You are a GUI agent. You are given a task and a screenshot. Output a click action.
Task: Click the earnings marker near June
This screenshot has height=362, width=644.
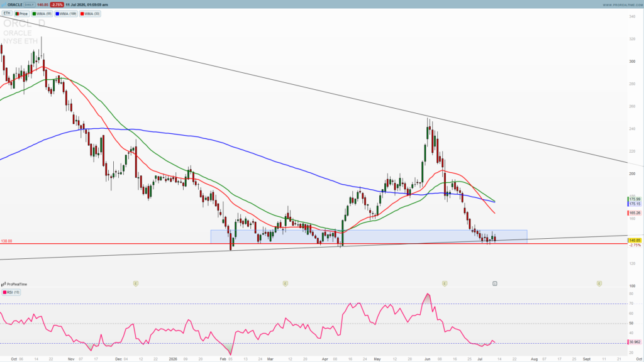[x=445, y=283]
